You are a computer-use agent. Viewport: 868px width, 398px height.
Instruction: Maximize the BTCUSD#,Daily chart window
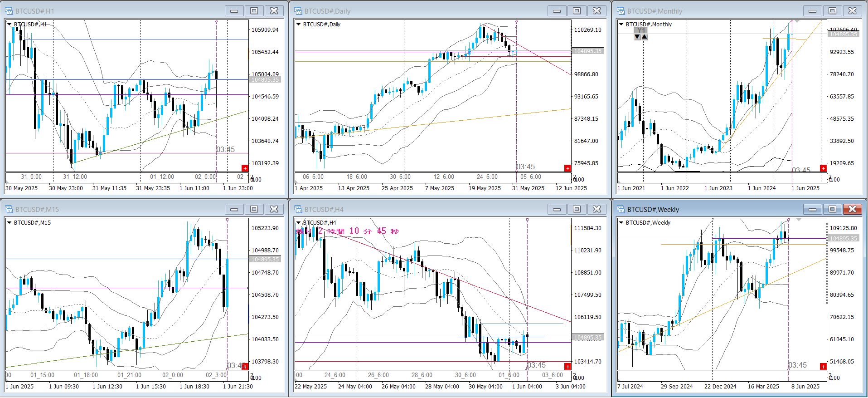(577, 11)
